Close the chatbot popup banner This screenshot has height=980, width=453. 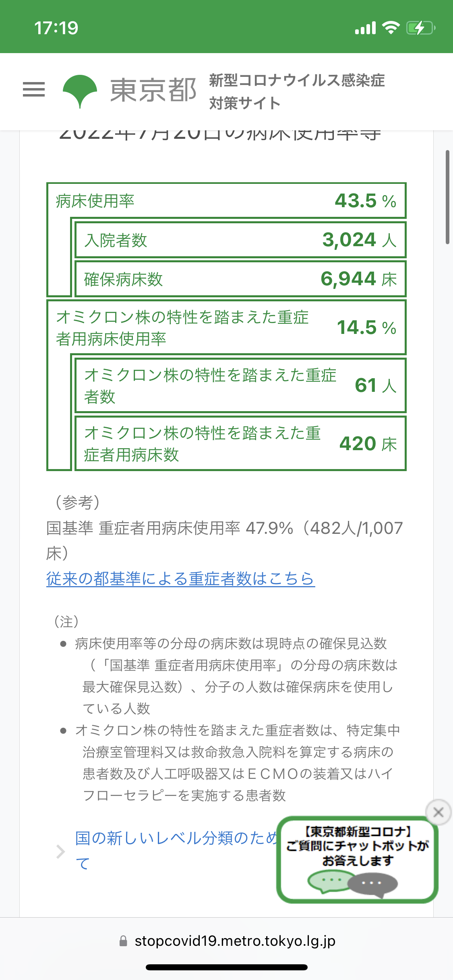coord(438,812)
